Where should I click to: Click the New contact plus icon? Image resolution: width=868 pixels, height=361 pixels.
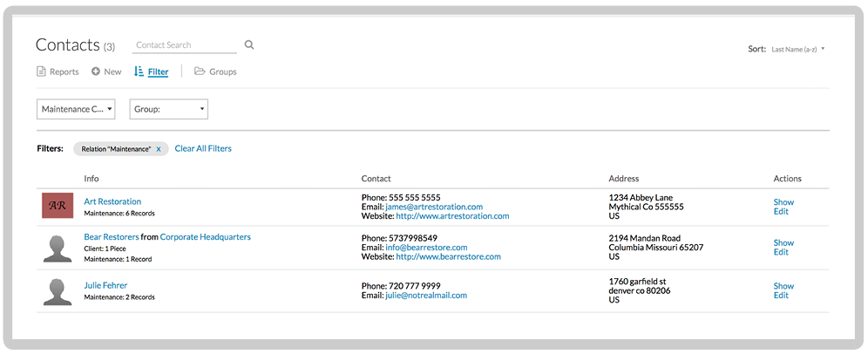pos(96,72)
